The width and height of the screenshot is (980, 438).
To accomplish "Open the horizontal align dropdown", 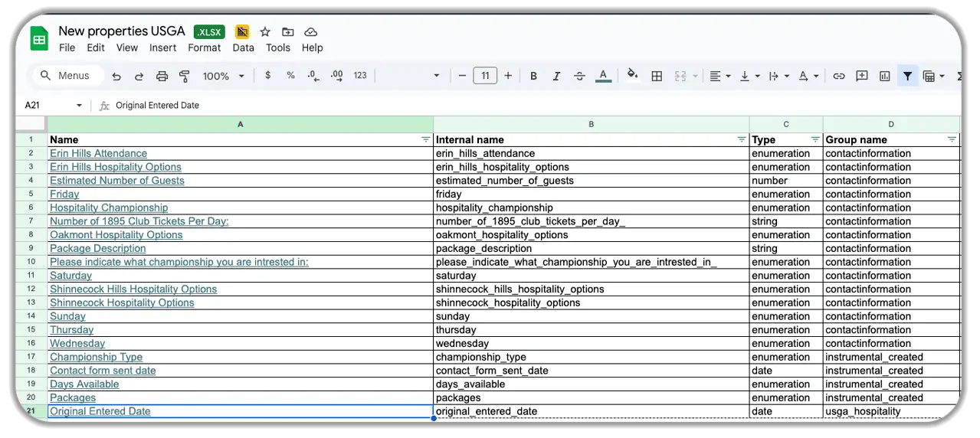I will (x=719, y=76).
